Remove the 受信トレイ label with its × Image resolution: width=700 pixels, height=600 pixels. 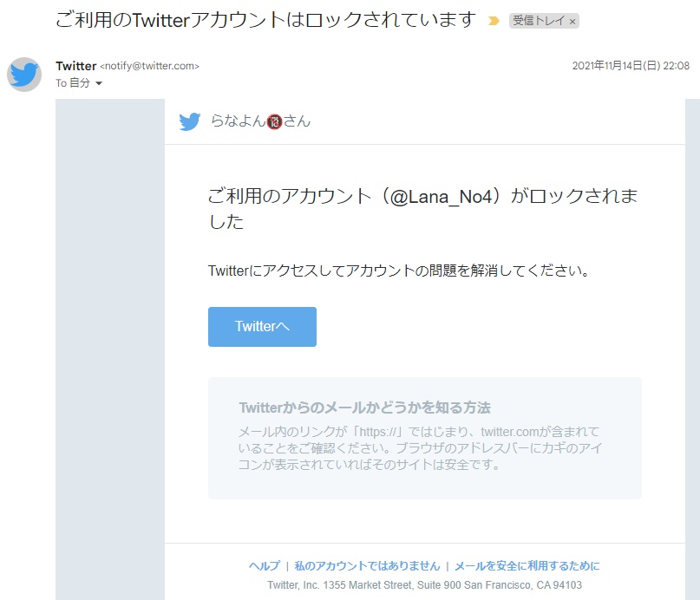(x=572, y=21)
